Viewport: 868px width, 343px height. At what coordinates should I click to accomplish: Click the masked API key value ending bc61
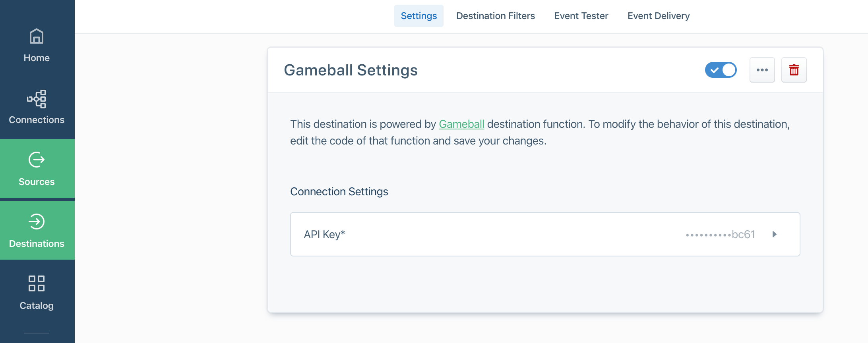pyautogui.click(x=720, y=235)
